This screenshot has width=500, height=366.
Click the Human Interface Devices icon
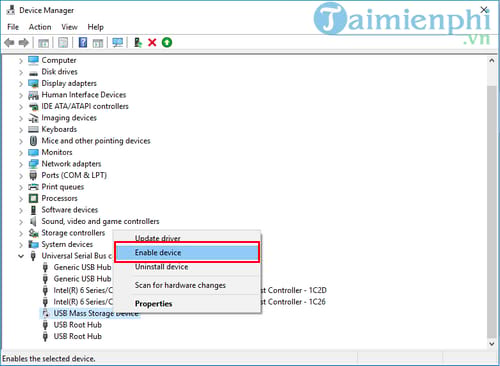click(33, 95)
